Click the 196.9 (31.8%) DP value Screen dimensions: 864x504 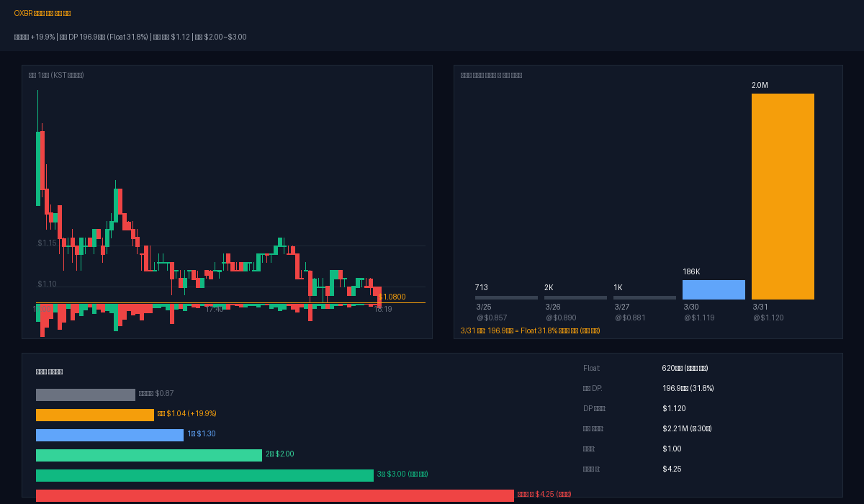point(688,388)
